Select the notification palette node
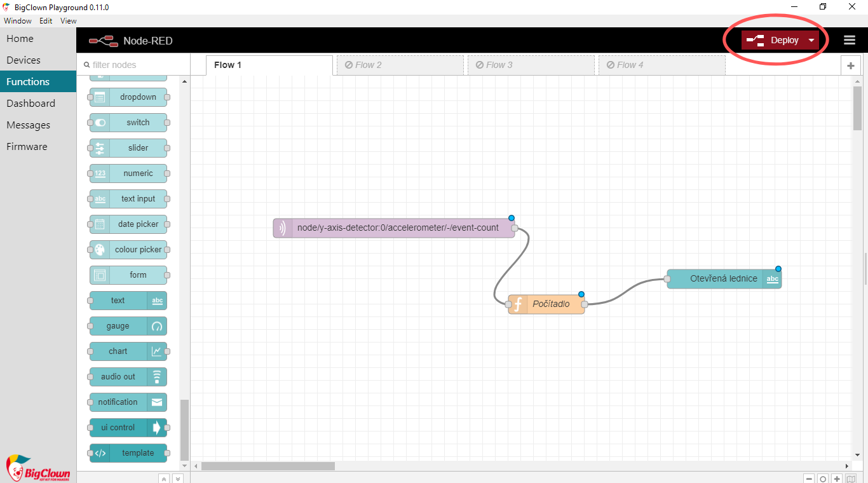This screenshot has height=483, width=868. (128, 402)
